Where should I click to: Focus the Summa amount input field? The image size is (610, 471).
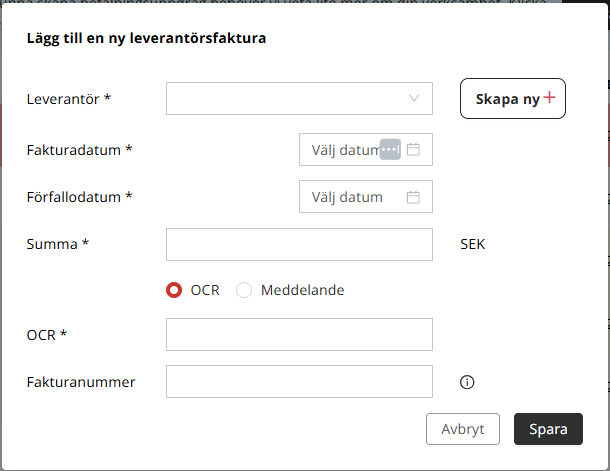tap(299, 244)
